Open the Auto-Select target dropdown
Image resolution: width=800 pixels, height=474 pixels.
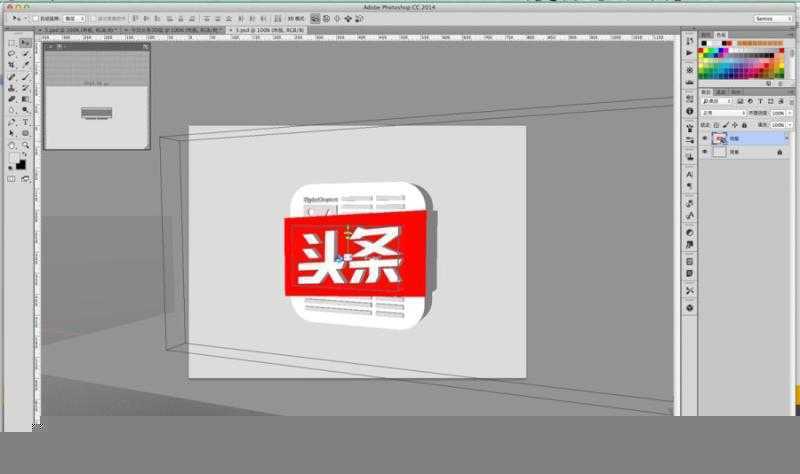pyautogui.click(x=73, y=19)
